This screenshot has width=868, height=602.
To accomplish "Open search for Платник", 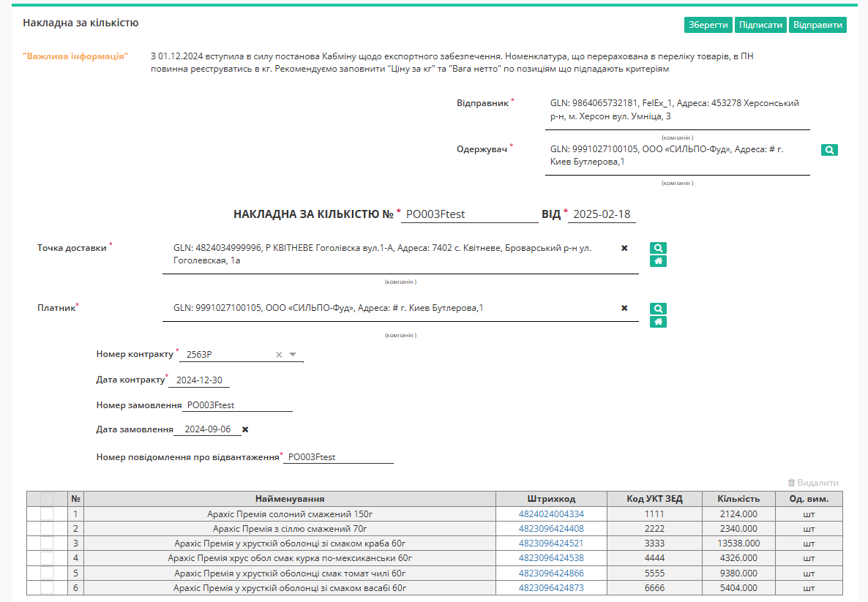I will click(x=658, y=309).
